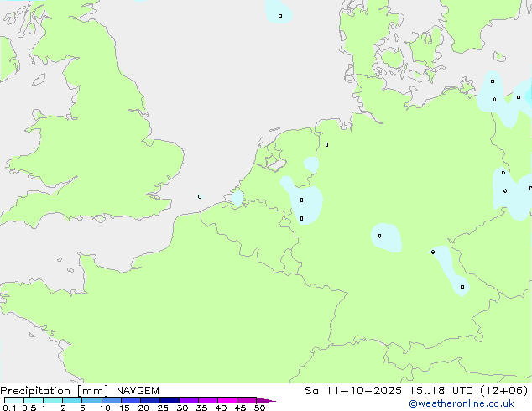
Task: Click the 5–10 mm light blue legend swatch
Action: 92,400
